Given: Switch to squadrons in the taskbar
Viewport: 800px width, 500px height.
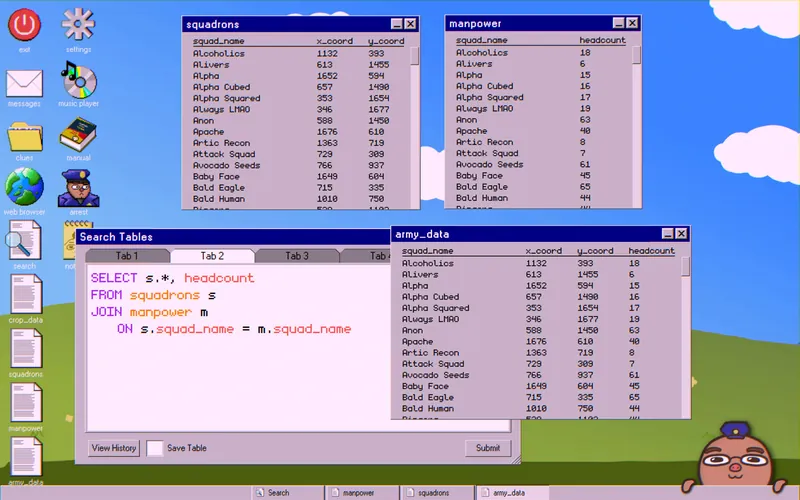Looking at the screenshot, I should click(x=437, y=493).
